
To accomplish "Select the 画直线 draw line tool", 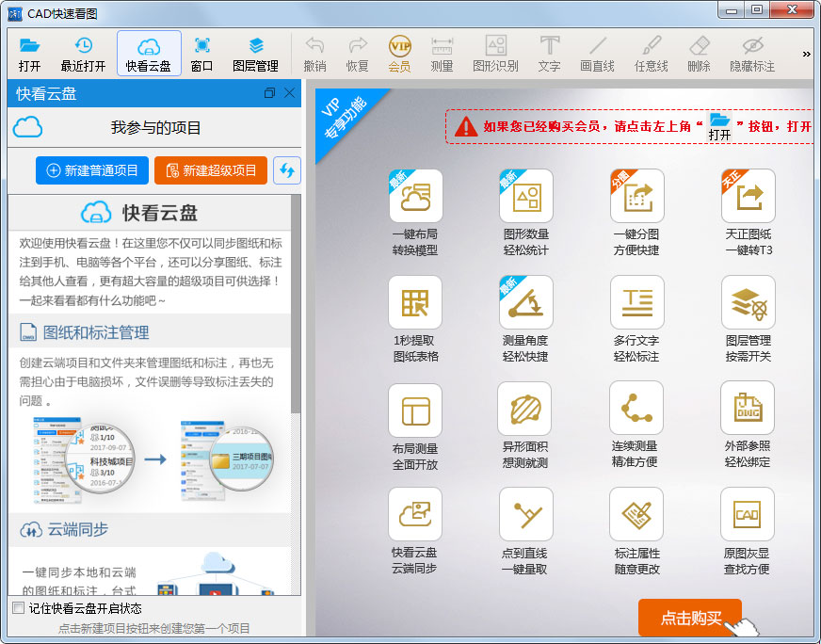I will coord(598,54).
